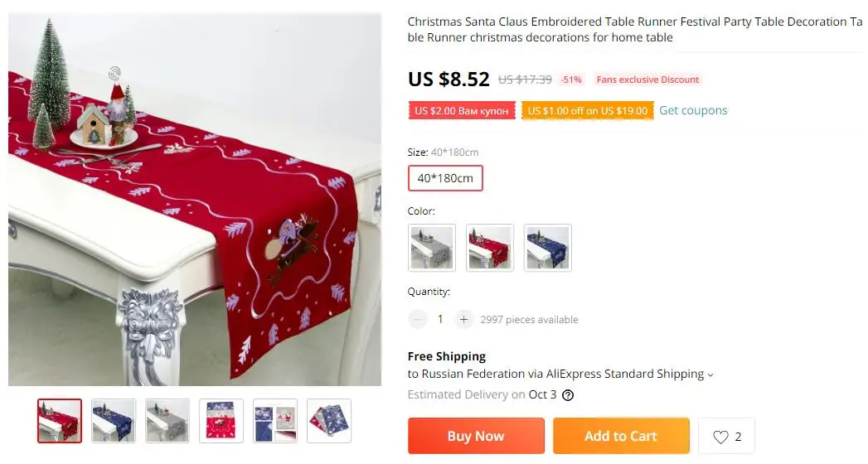Increase quantity with the plus button
868x464 pixels.
point(464,319)
